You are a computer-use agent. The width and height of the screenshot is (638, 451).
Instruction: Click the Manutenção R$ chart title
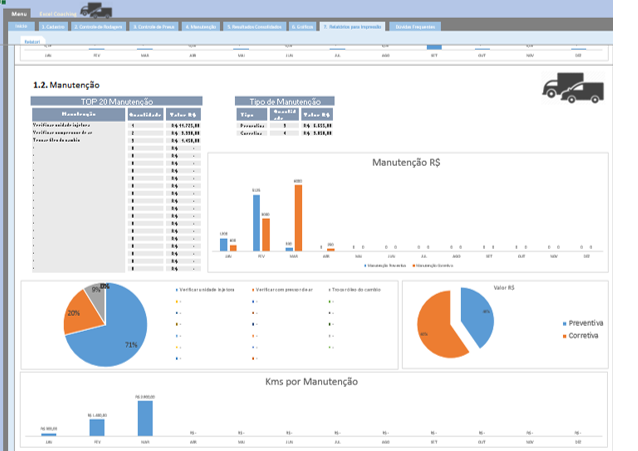click(x=406, y=162)
